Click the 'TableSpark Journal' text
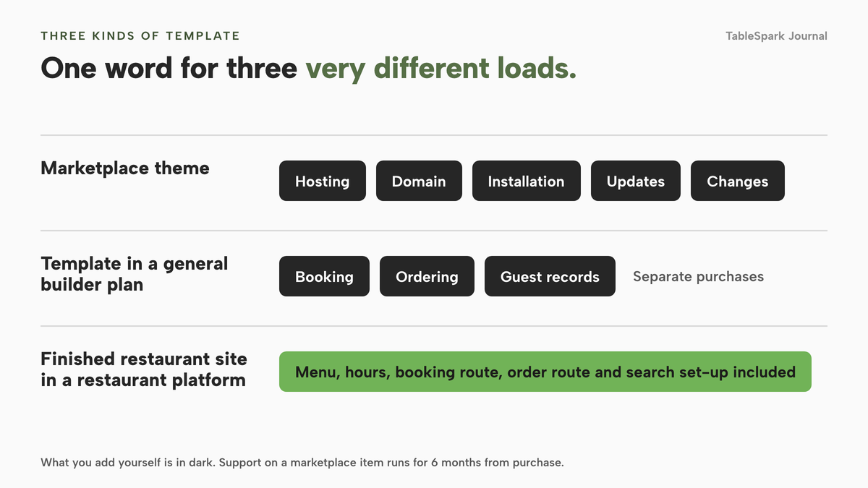Image resolution: width=868 pixels, height=488 pixels. pyautogui.click(x=776, y=36)
